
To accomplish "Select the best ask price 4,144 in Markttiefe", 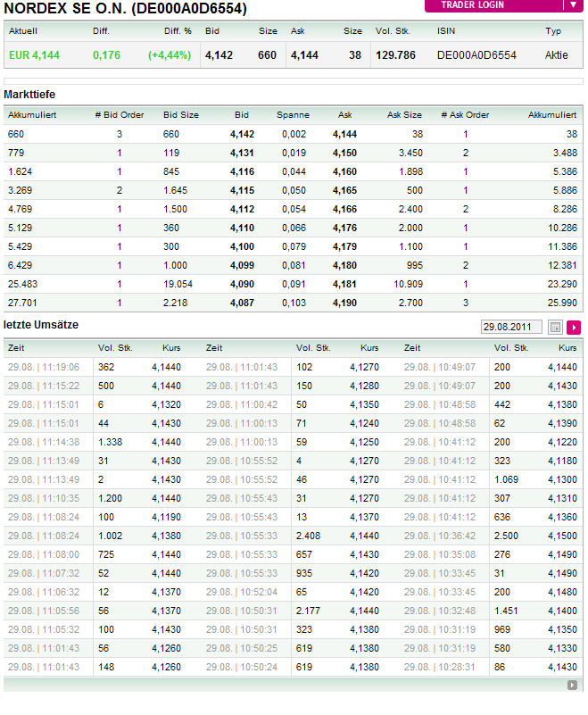I will tap(344, 134).
